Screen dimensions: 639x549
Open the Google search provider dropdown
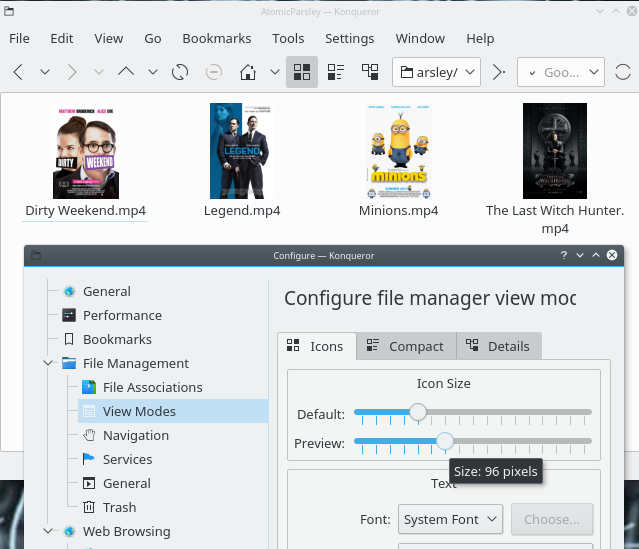click(x=594, y=72)
